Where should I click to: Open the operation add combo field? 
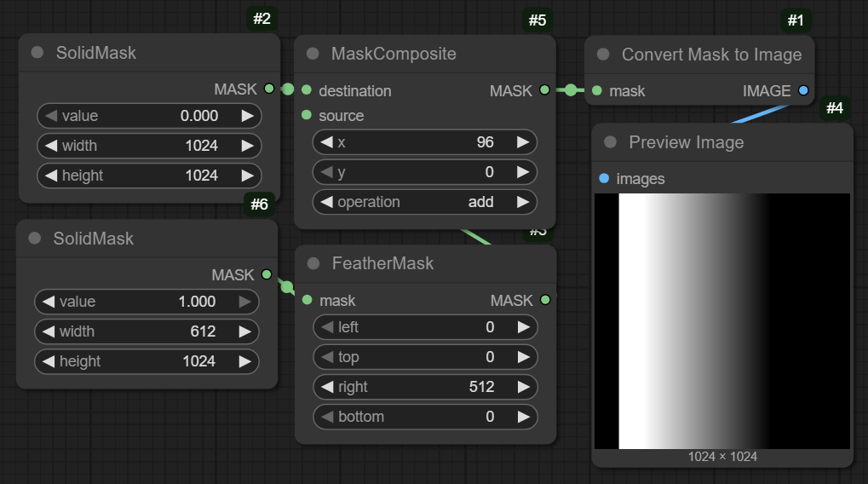click(424, 202)
